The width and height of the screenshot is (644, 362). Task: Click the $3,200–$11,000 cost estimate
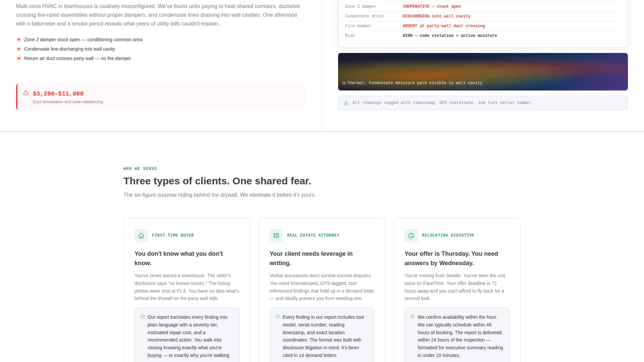58,94
